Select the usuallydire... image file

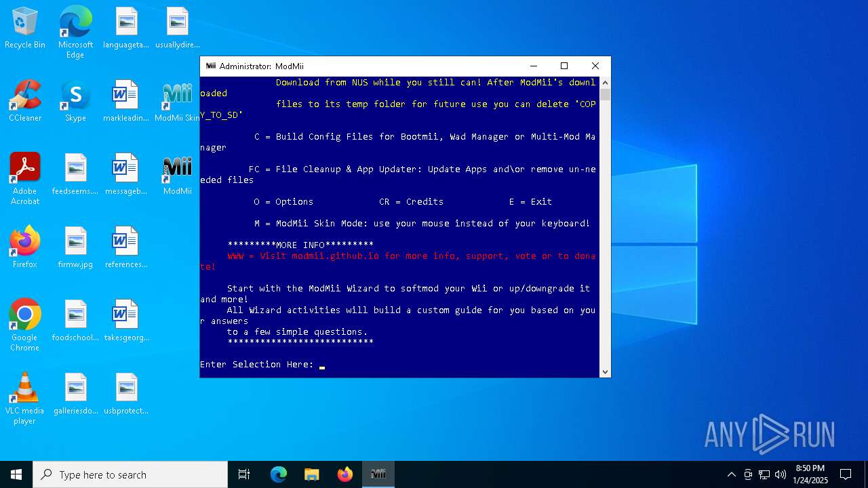[x=177, y=28]
